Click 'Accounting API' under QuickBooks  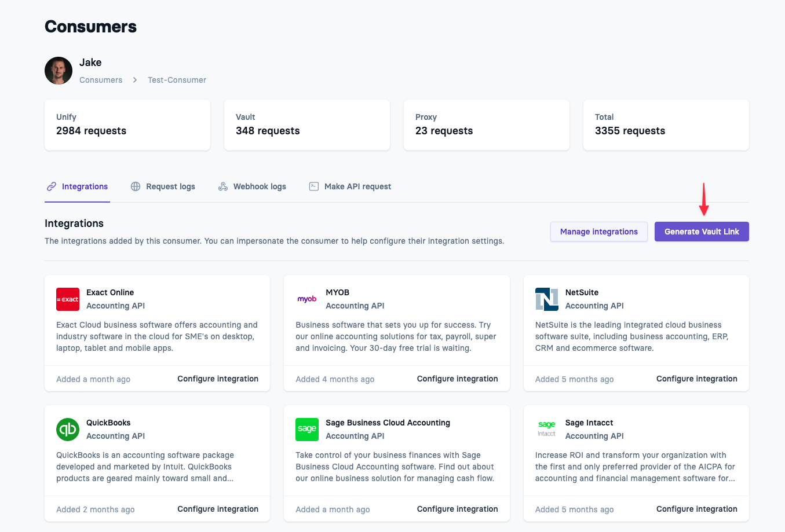pyautogui.click(x=115, y=436)
